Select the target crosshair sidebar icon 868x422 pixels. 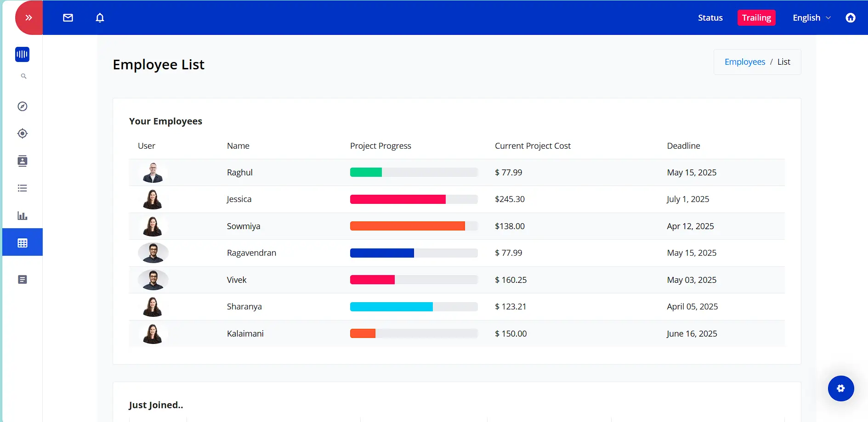[x=23, y=134]
